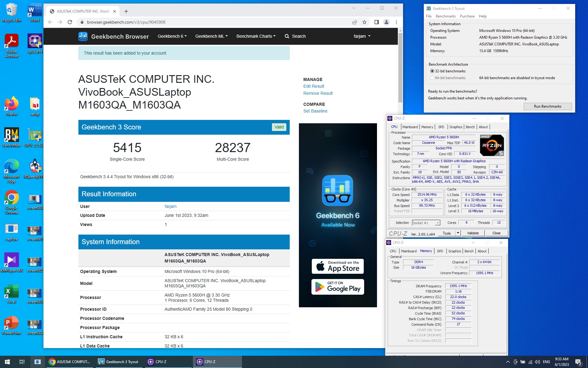Open Get it on Google Play badge

pyautogui.click(x=338, y=287)
